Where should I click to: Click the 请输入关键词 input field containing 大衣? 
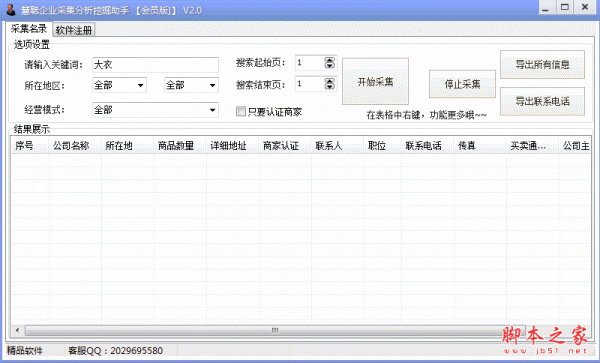pyautogui.click(x=155, y=65)
